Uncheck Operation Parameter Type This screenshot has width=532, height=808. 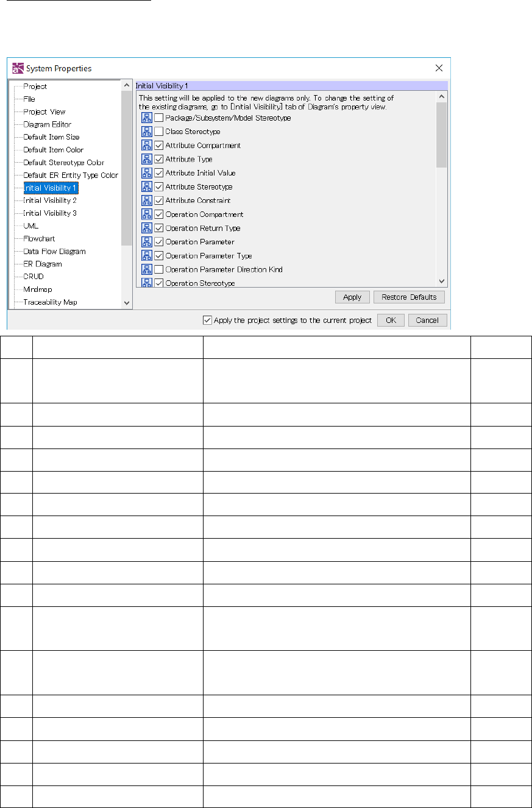coord(158,256)
